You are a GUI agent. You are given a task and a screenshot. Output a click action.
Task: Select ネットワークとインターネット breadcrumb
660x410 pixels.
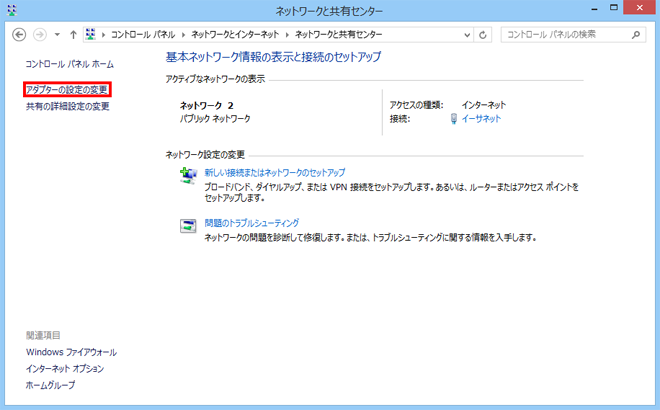pos(235,35)
